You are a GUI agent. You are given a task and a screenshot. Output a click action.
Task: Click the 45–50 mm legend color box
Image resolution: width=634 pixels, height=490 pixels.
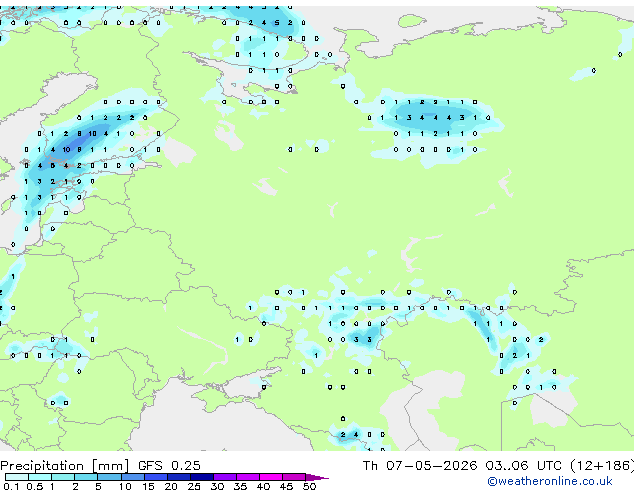(x=294, y=477)
